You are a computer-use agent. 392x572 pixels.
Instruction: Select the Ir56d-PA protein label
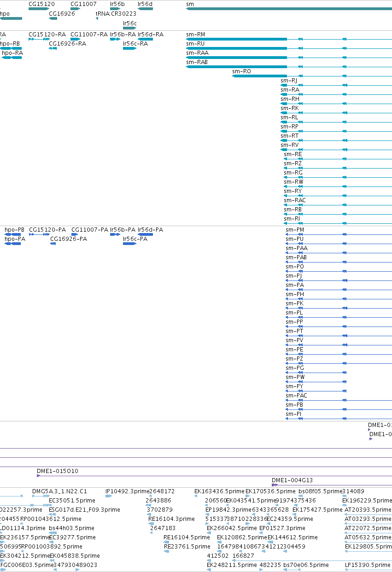pyautogui.click(x=150, y=230)
